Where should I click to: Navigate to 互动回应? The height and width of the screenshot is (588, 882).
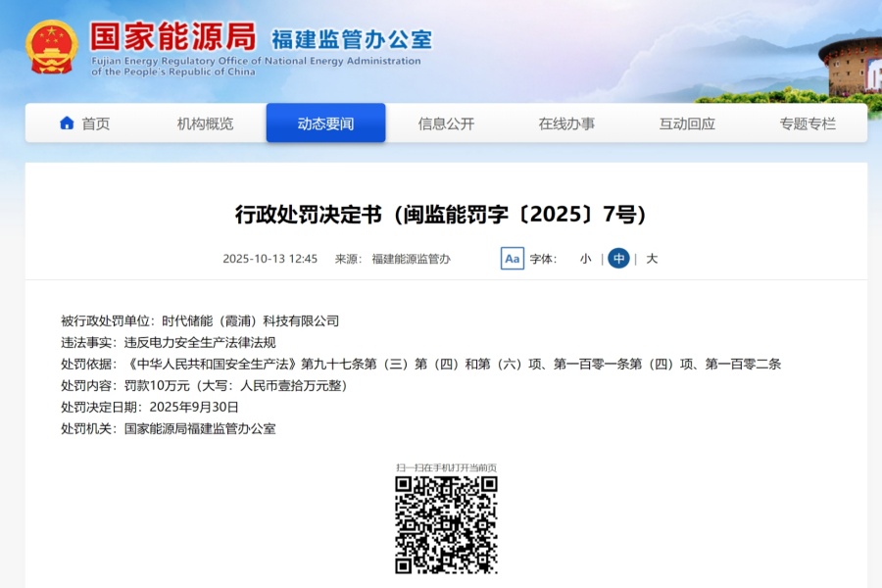click(687, 123)
